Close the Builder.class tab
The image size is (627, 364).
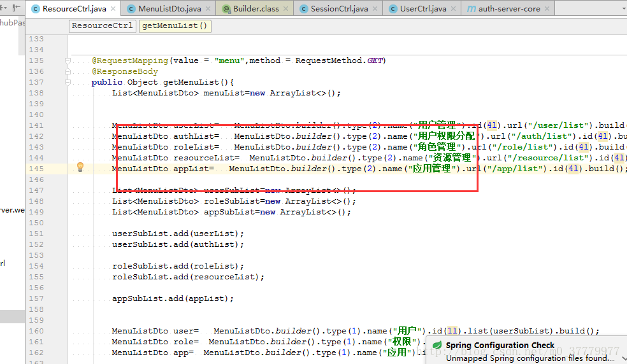pos(286,8)
